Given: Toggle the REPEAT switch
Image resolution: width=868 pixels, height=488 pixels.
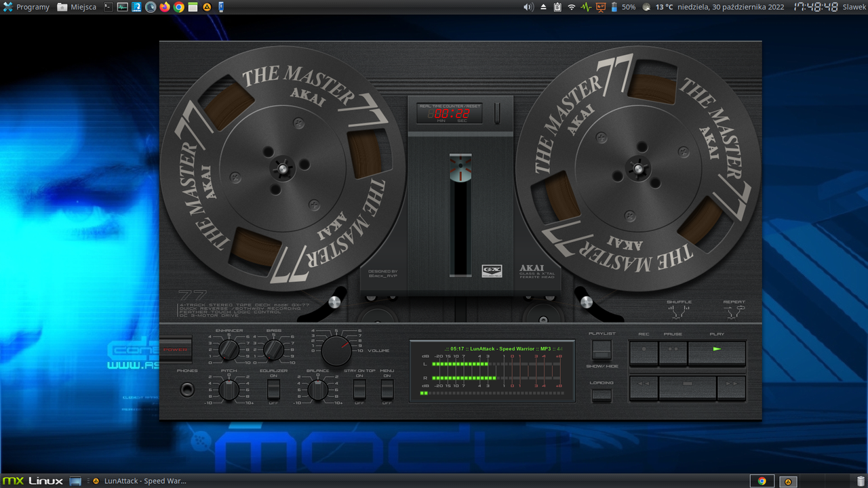Looking at the screenshot, I should pyautogui.click(x=734, y=312).
